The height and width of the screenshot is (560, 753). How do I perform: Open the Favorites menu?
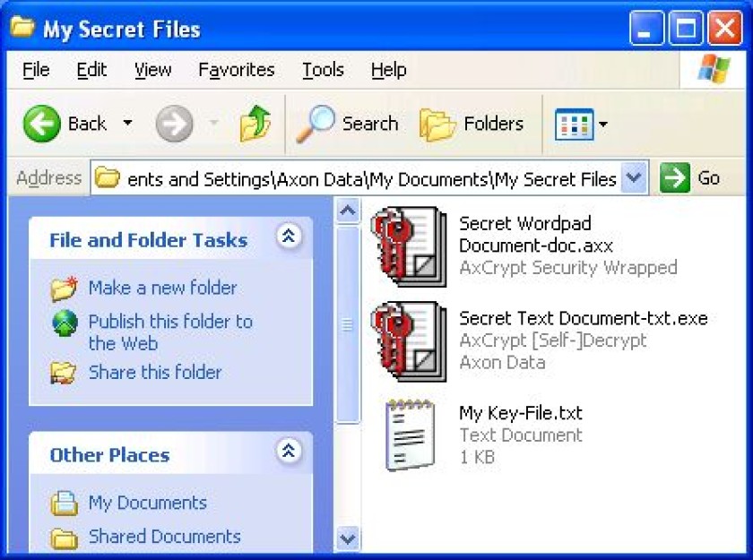click(x=237, y=70)
